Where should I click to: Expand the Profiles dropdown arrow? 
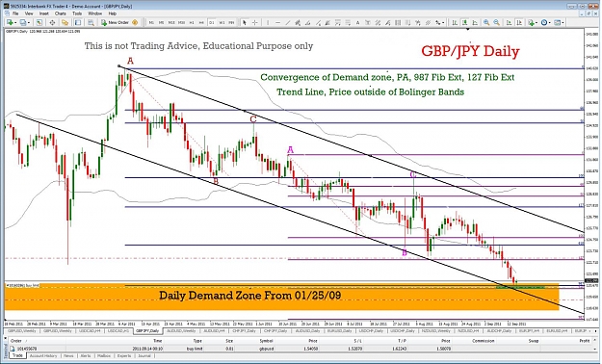click(28, 23)
